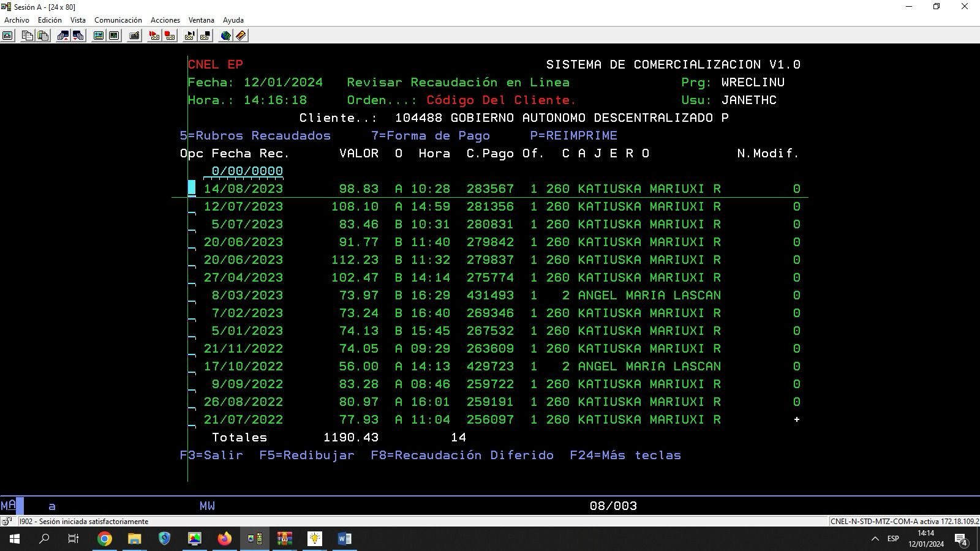Click the F3=Salir function key label
Image resolution: width=980 pixels, height=551 pixels.
coord(211,455)
